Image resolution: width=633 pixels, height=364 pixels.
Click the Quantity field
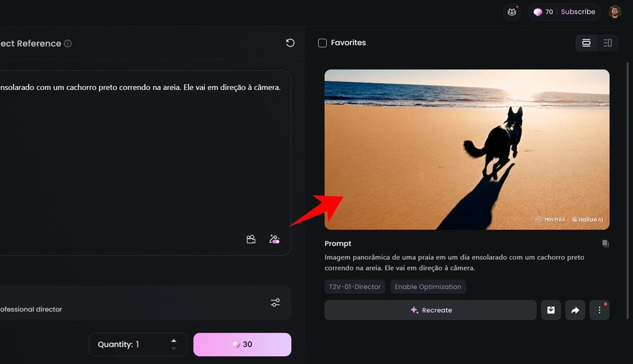(x=138, y=344)
